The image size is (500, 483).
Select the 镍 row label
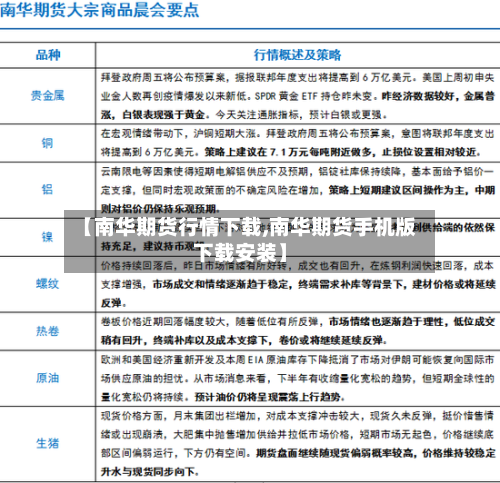pos(47,237)
